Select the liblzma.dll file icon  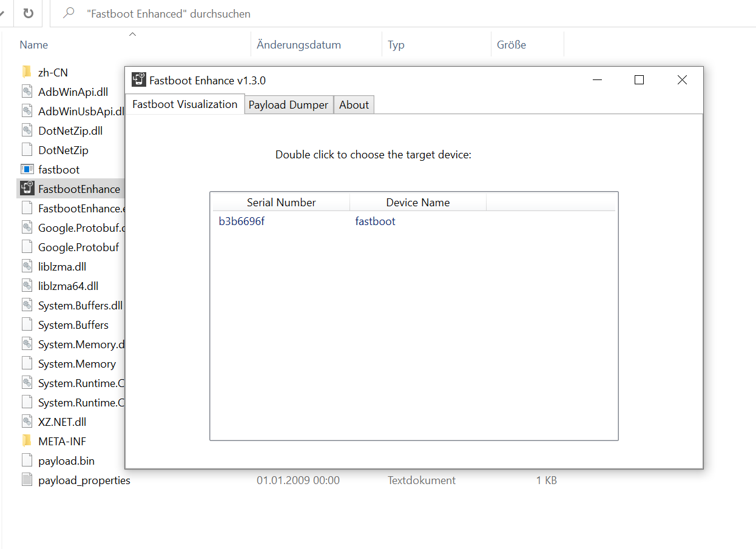click(27, 266)
